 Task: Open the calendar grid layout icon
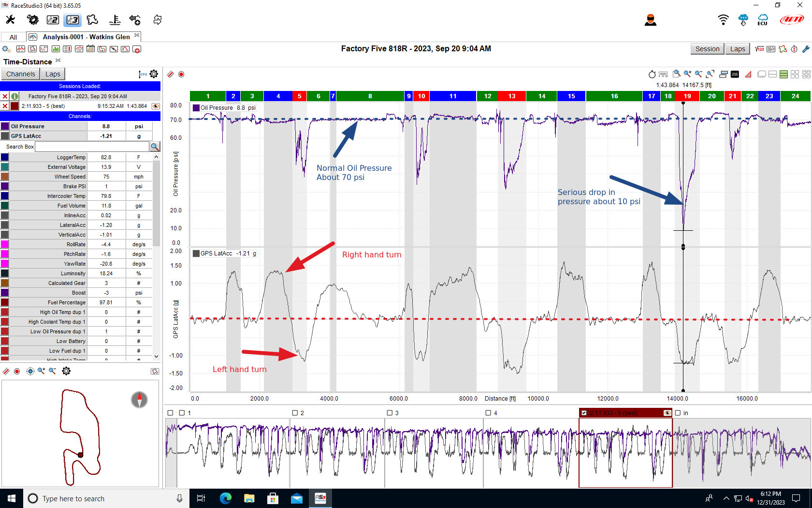(90, 49)
